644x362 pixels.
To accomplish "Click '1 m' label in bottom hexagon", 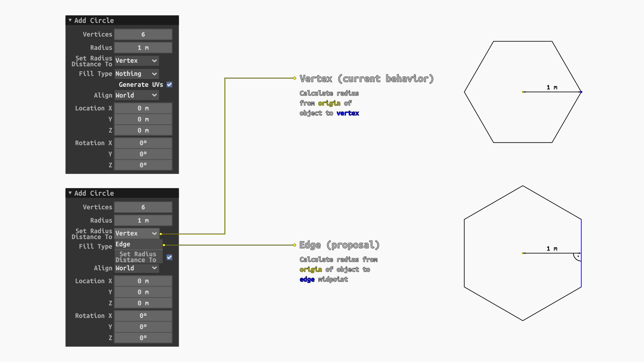I will click(x=552, y=249).
